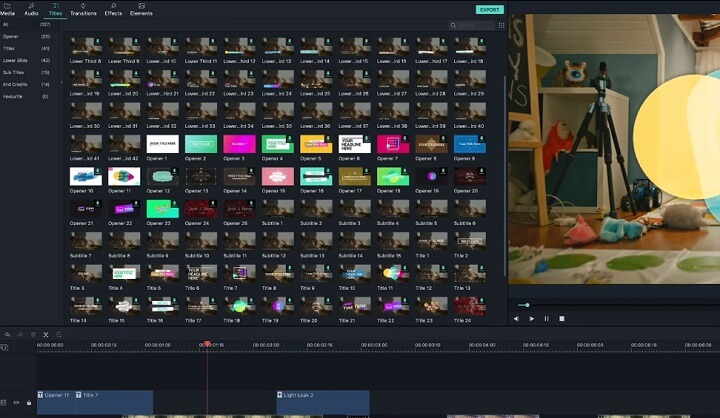The image size is (720, 418).
Task: Click the 00:00:04:00 mark on timeline ruler
Action: (482, 345)
